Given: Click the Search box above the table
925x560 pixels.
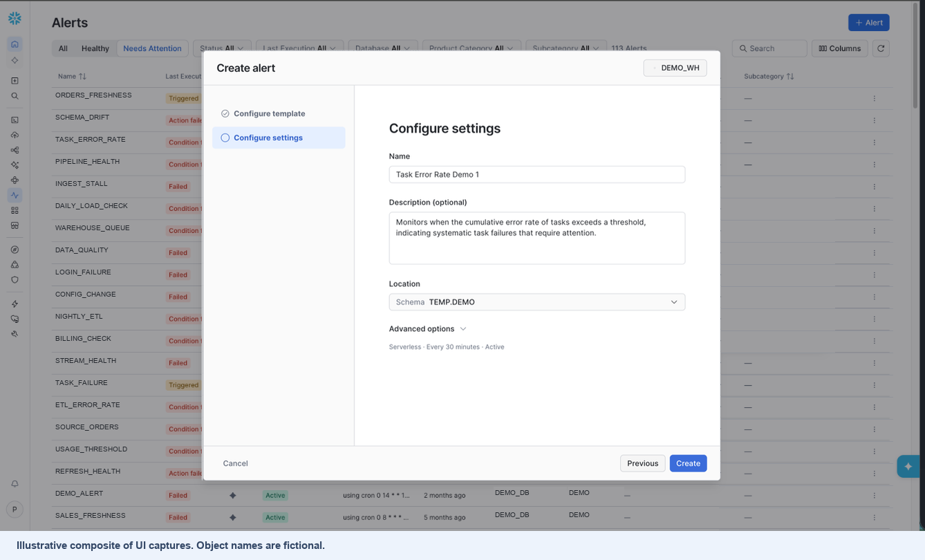Looking at the screenshot, I should [769, 48].
